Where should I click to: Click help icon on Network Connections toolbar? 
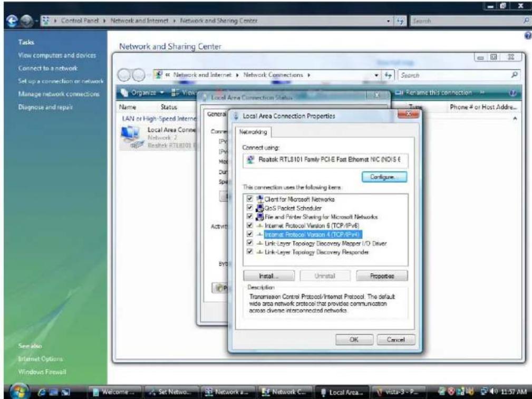(512, 93)
